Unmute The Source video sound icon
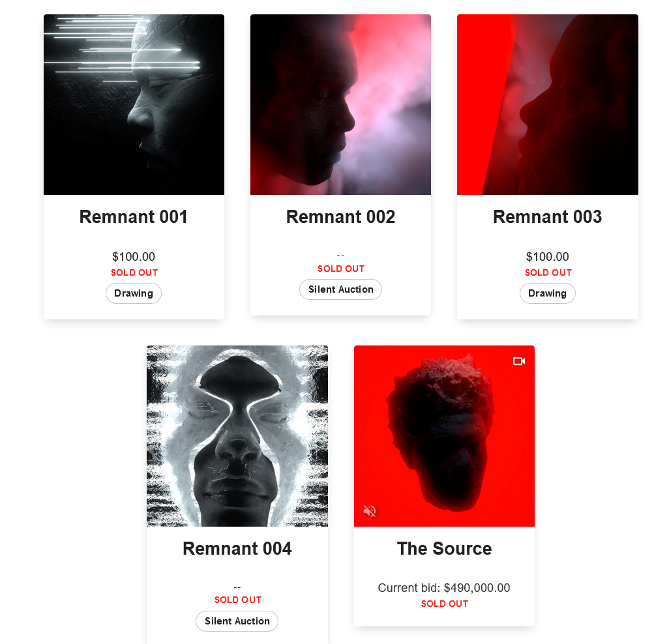The height and width of the screenshot is (644, 654). (370, 510)
